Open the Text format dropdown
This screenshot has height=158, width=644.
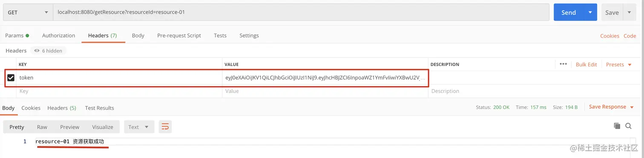click(138, 127)
